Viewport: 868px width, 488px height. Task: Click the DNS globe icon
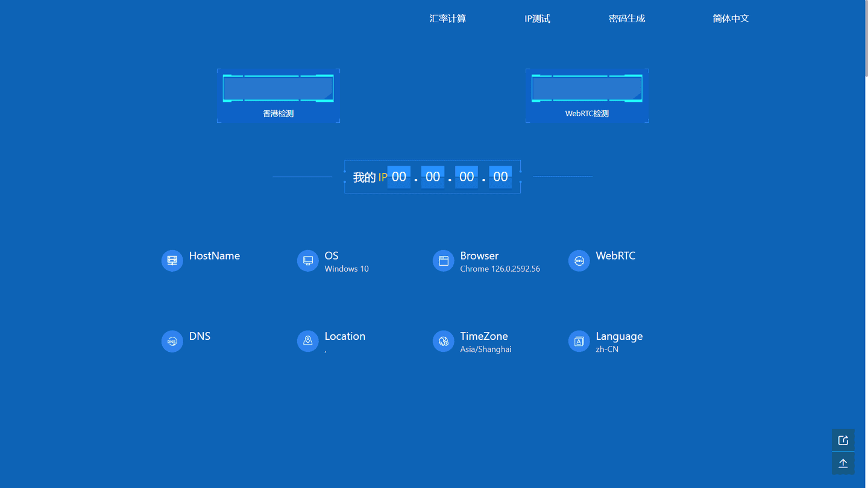[172, 341]
